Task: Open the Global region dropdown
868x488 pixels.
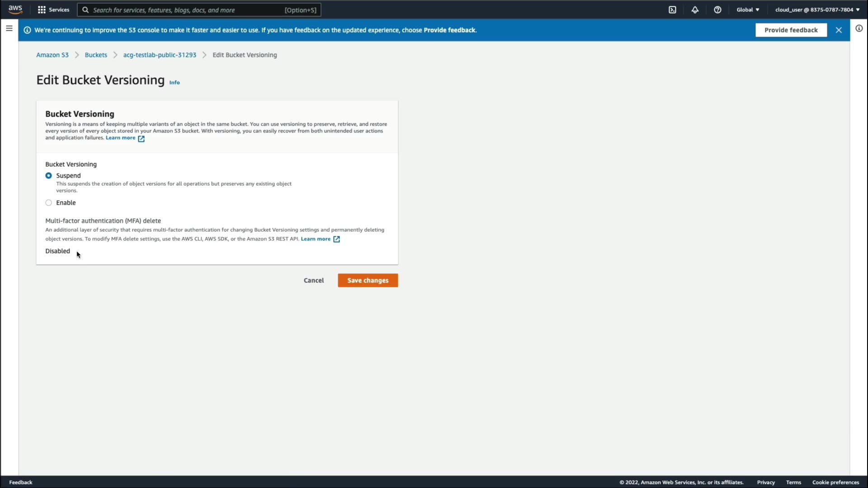Action: (748, 9)
